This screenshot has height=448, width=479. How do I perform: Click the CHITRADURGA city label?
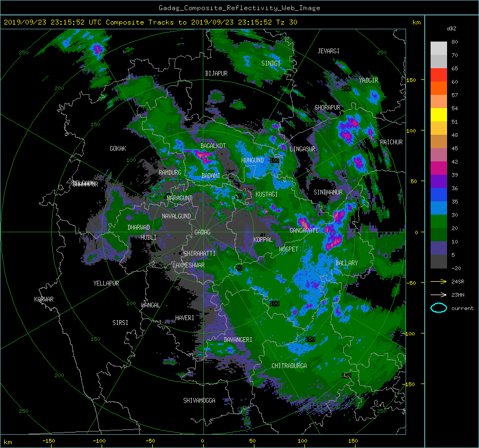click(x=289, y=366)
